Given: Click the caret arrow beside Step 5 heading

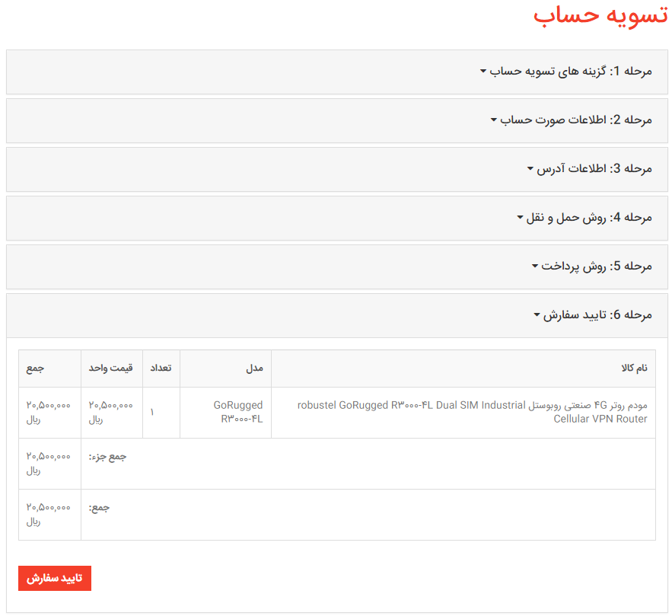Looking at the screenshot, I should click(535, 267).
